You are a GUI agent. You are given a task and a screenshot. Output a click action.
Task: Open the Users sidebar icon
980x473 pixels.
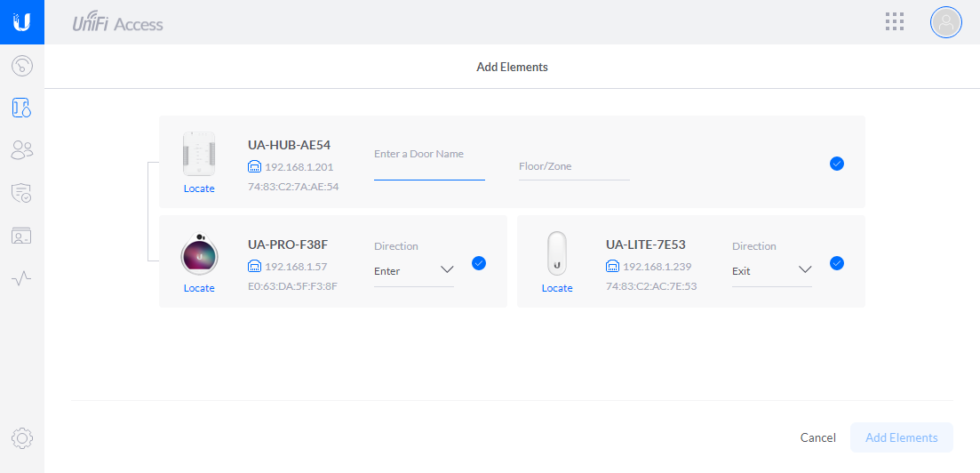(22, 150)
